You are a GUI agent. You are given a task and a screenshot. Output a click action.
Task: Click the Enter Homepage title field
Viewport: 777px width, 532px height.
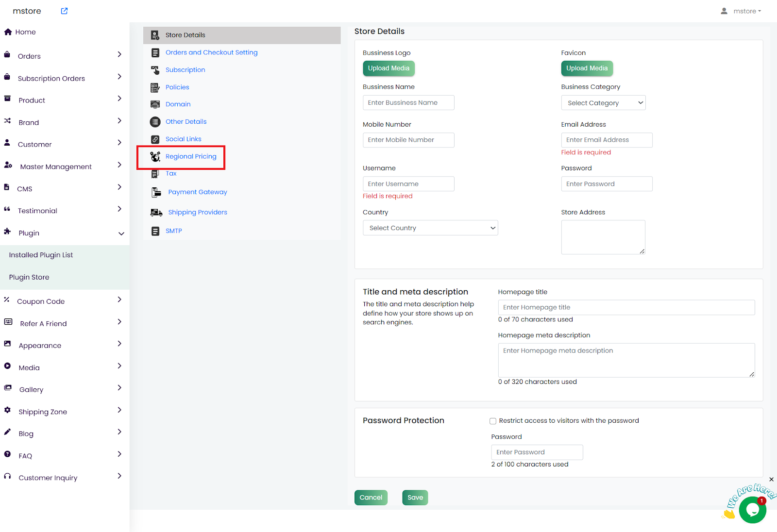click(x=626, y=307)
